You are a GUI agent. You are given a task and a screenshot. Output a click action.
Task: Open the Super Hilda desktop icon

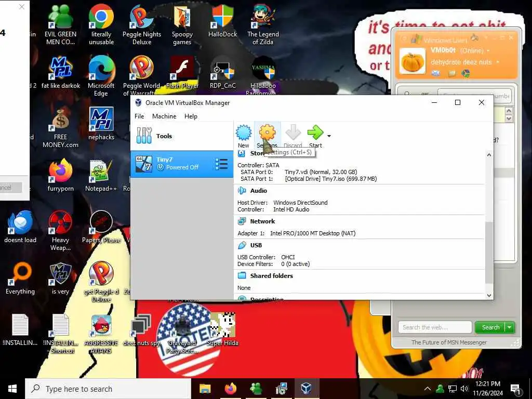[x=222, y=329]
